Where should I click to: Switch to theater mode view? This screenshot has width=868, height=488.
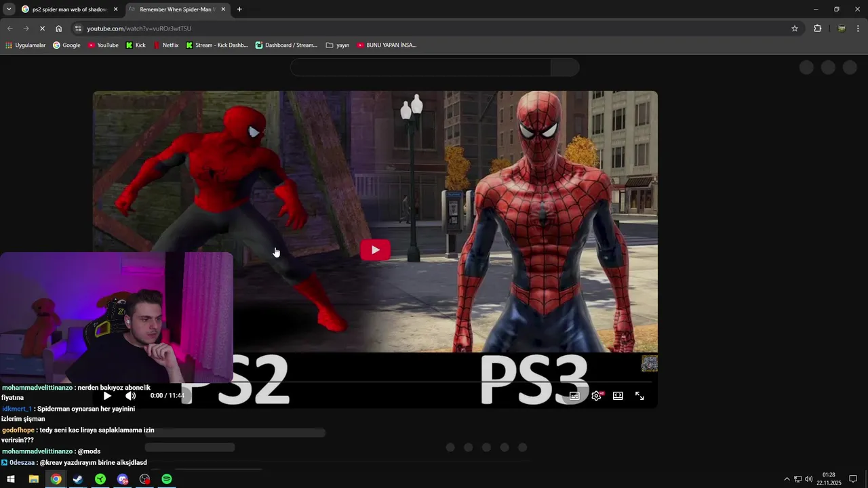(618, 396)
